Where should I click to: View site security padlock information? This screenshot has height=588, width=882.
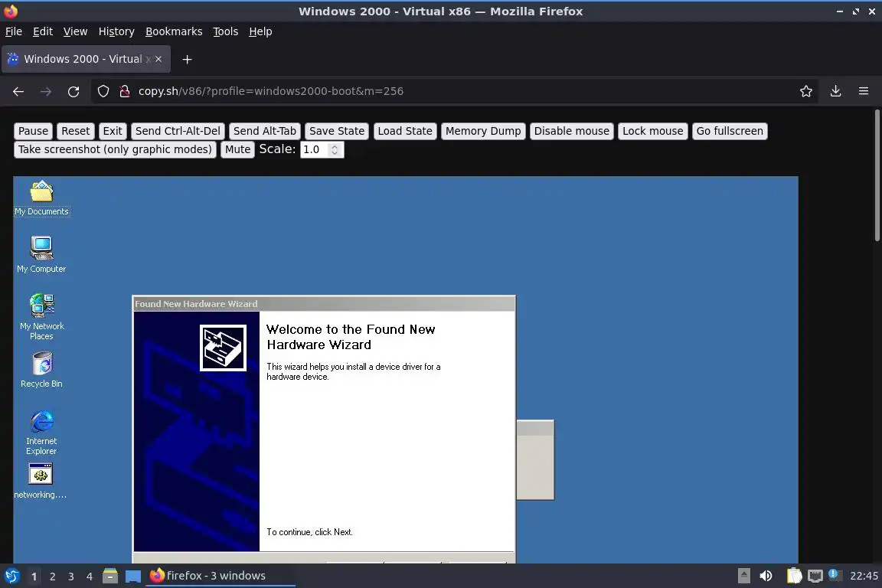(125, 91)
